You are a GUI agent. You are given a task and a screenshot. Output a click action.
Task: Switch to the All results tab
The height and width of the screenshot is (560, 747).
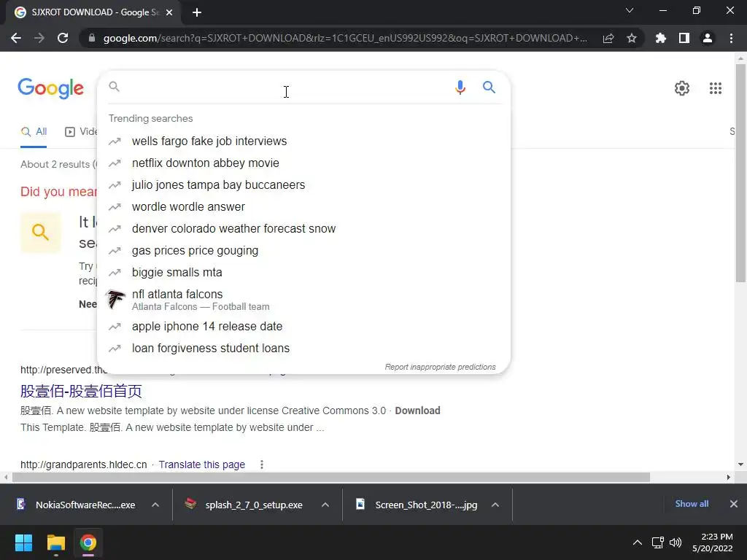[x=34, y=132]
